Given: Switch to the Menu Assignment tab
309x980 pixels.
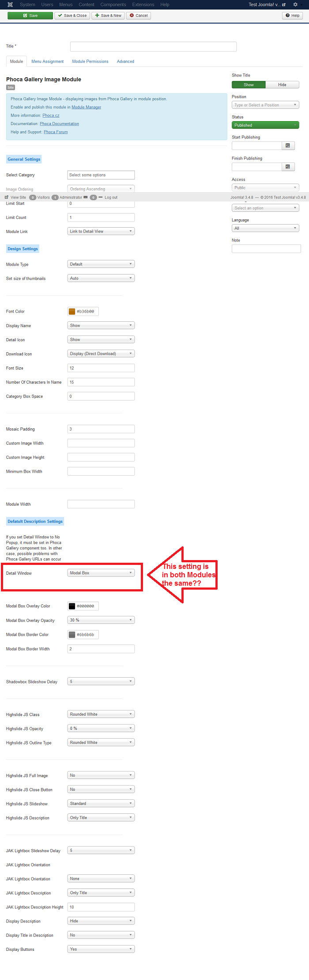Looking at the screenshot, I should 47,61.
